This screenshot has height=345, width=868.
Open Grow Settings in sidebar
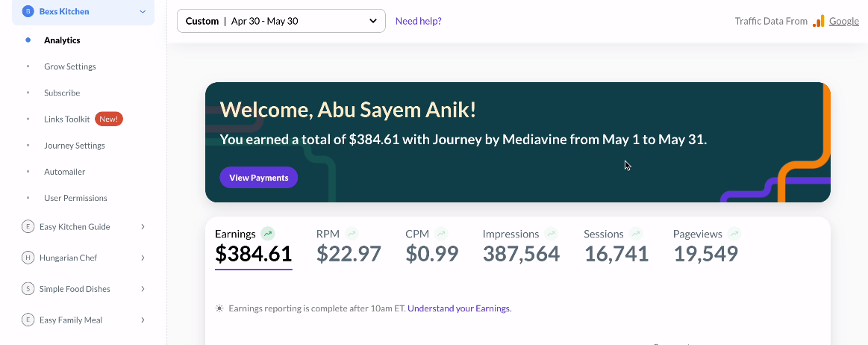[x=69, y=66]
